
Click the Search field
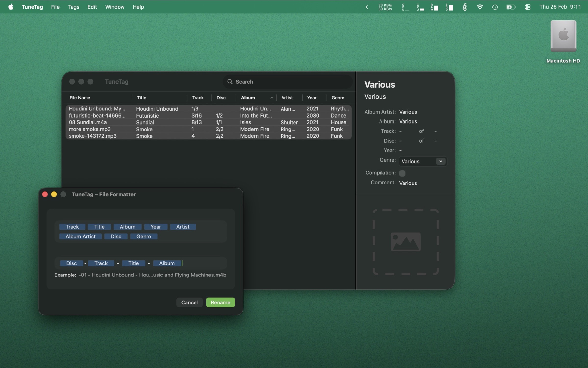pyautogui.click(x=288, y=82)
